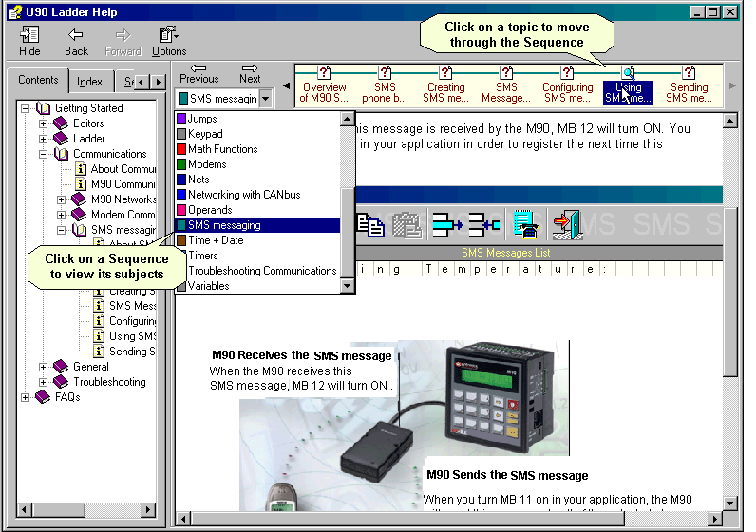The height and width of the screenshot is (532, 756).
Task: Click the delete-row arrow icon
Action: pos(484,225)
